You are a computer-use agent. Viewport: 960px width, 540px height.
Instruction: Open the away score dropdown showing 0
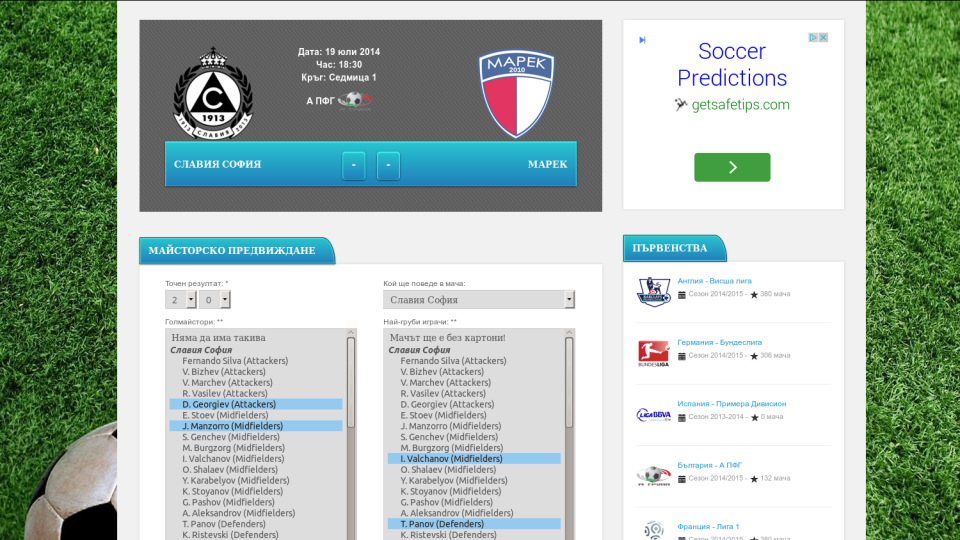point(214,299)
